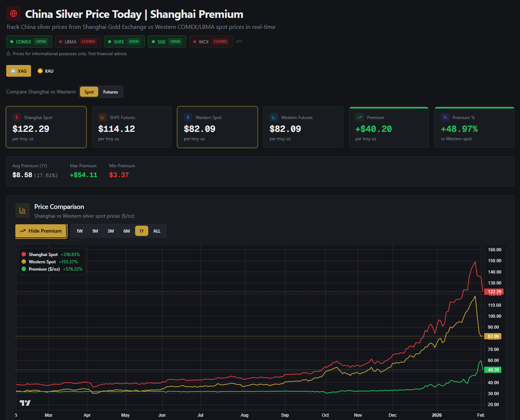
Task: Click the bar chart icon beside Price Comparison
Action: coord(23,210)
